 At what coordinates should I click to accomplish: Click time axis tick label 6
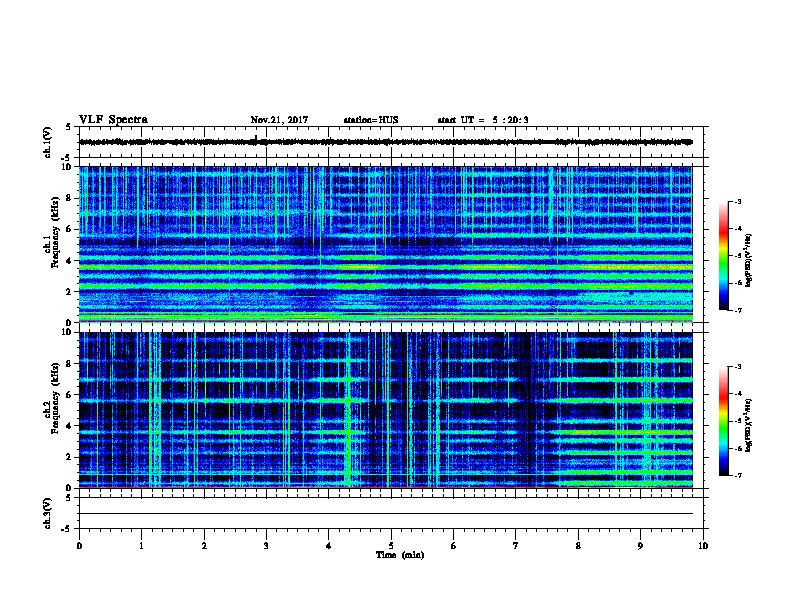[454, 546]
